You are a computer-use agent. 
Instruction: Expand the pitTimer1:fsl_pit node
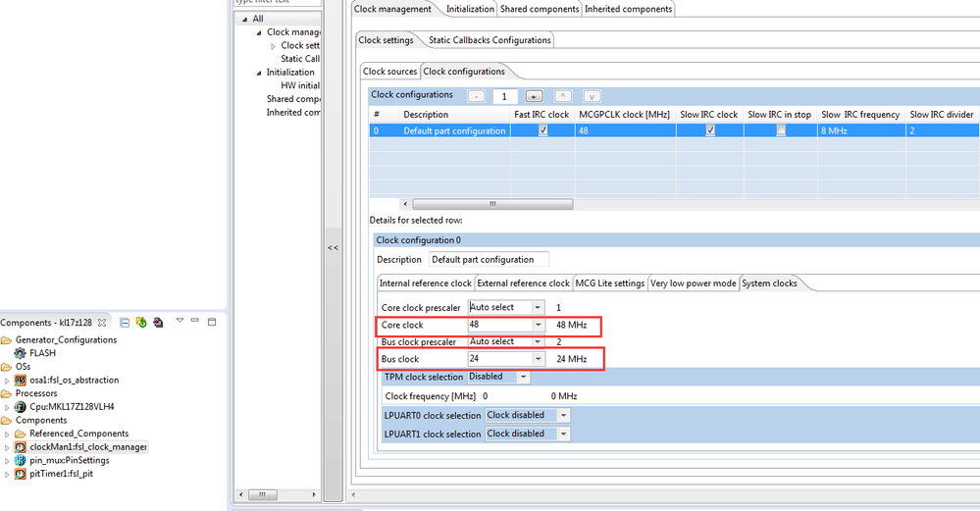[7, 475]
